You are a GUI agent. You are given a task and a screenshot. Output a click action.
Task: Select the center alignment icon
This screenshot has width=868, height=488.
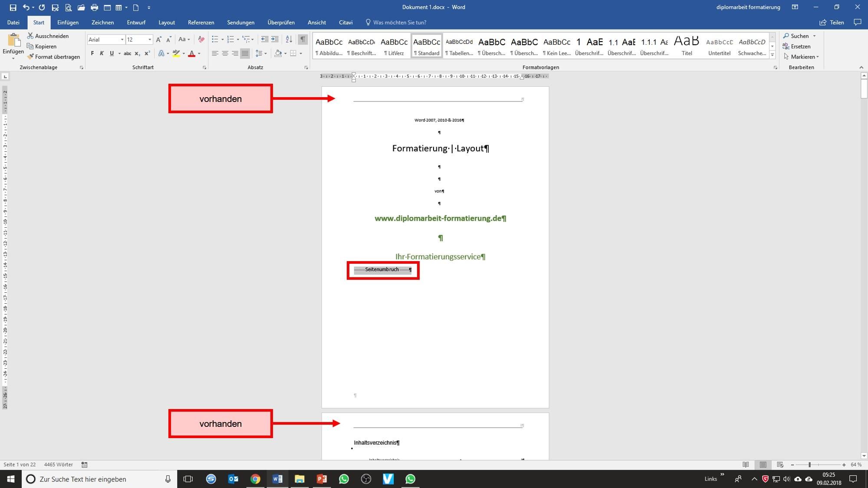225,53
